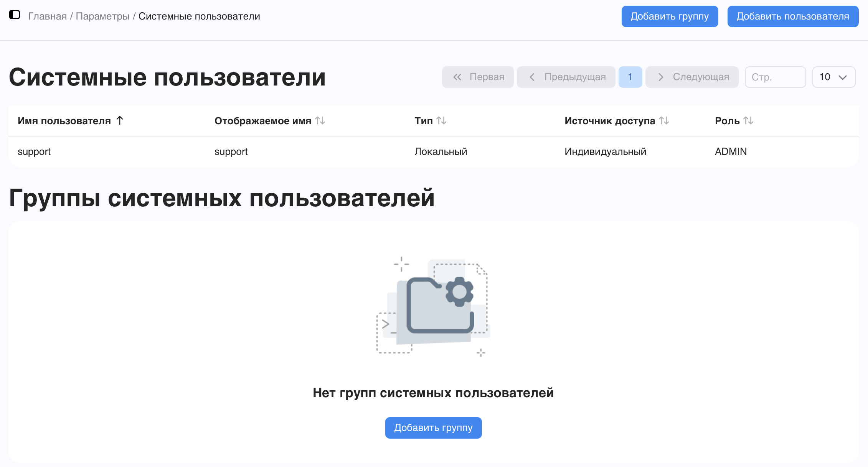Click Добавить группу button in header
Screen dimensions: 868x467
point(670,16)
